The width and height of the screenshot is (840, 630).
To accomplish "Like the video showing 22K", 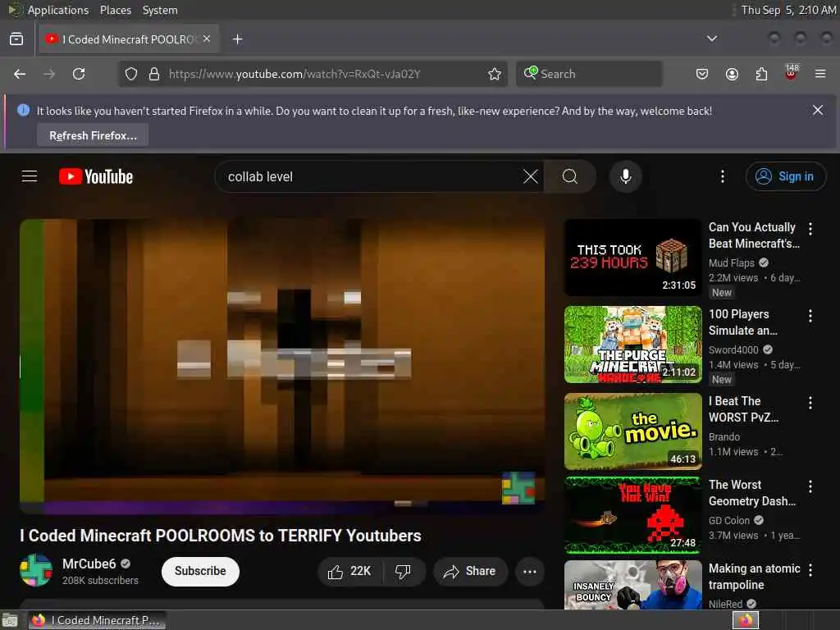I will coord(350,571).
